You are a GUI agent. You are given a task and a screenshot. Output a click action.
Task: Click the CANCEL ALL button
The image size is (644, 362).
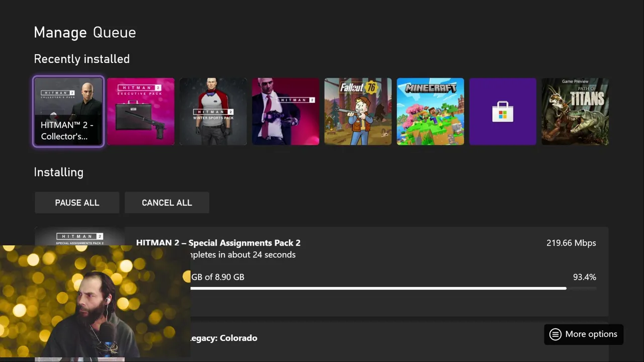167,203
